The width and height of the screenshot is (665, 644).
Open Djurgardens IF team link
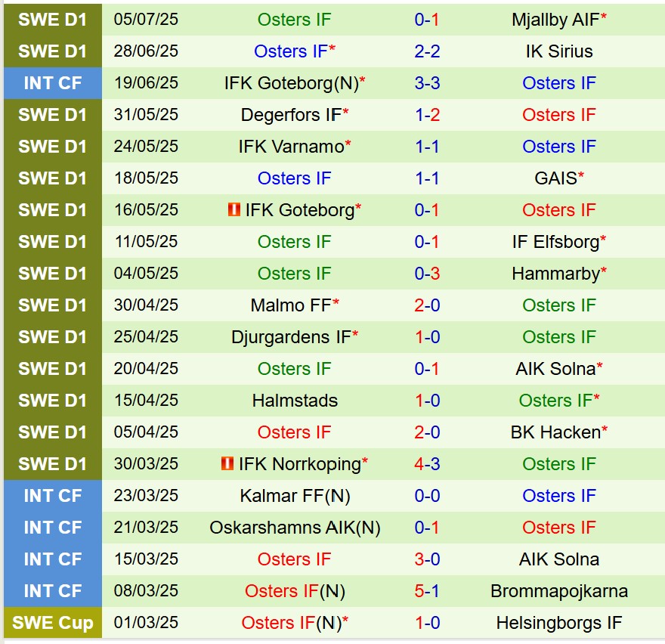point(292,337)
